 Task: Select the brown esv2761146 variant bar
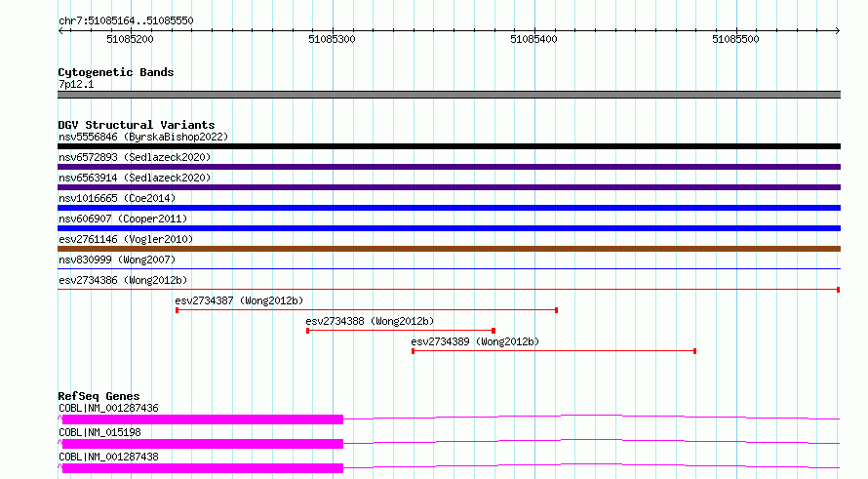click(449, 249)
